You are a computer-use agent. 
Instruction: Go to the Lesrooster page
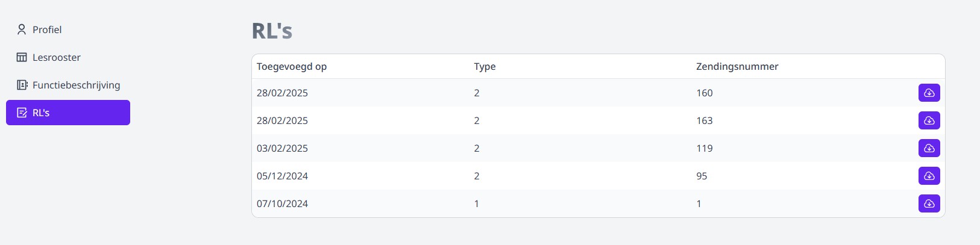click(56, 57)
